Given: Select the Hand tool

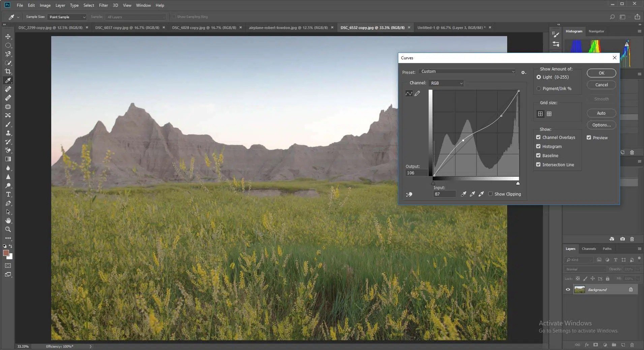Looking at the screenshot, I should [8, 221].
